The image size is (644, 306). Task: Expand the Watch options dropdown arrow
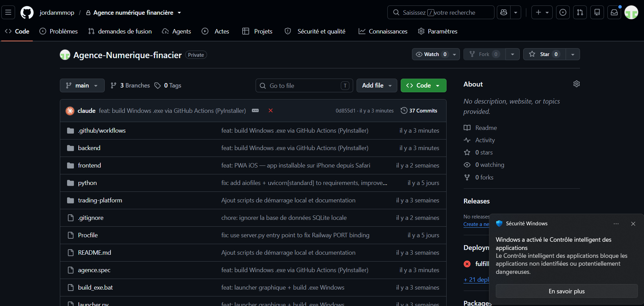pos(454,54)
